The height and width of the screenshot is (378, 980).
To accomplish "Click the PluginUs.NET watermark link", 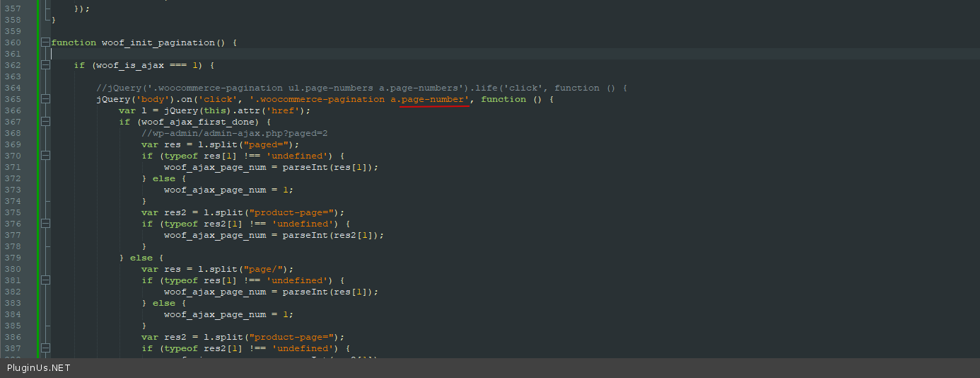I will coord(39,368).
